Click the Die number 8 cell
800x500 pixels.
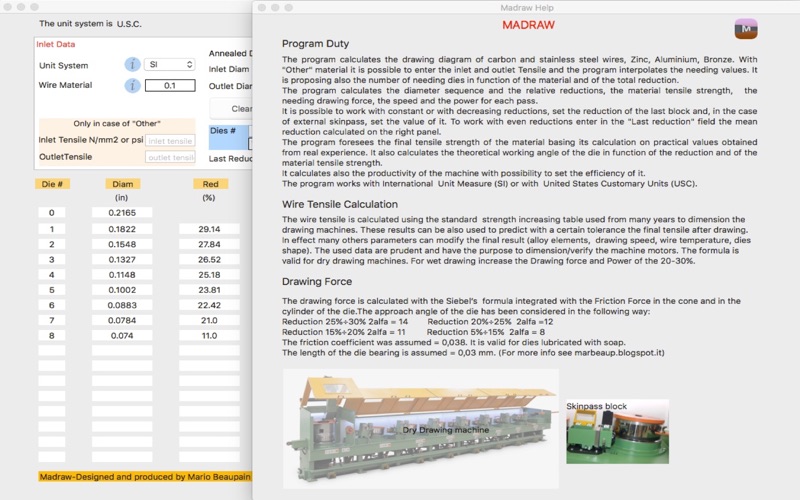click(52, 336)
